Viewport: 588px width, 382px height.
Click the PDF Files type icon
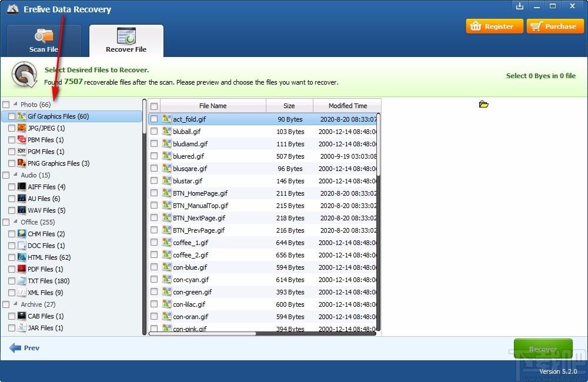22,269
